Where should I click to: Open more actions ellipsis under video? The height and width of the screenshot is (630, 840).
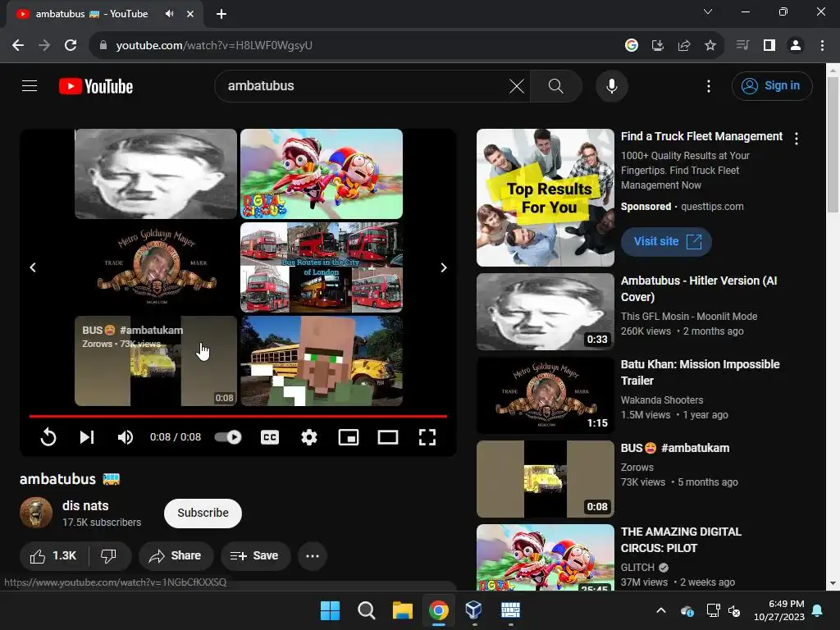[313, 555]
